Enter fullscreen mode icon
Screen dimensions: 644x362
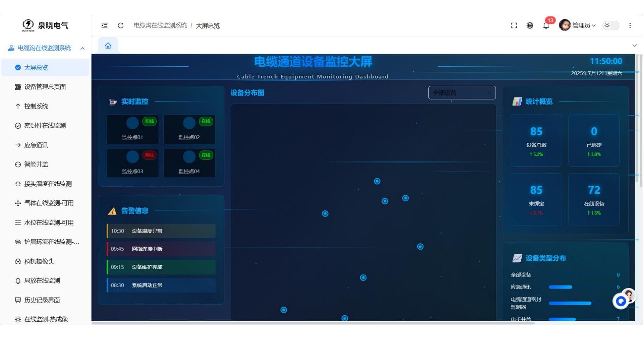point(514,25)
